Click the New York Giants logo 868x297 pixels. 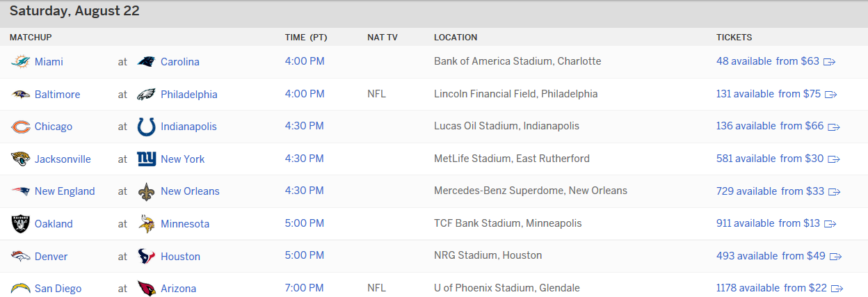coord(146,159)
